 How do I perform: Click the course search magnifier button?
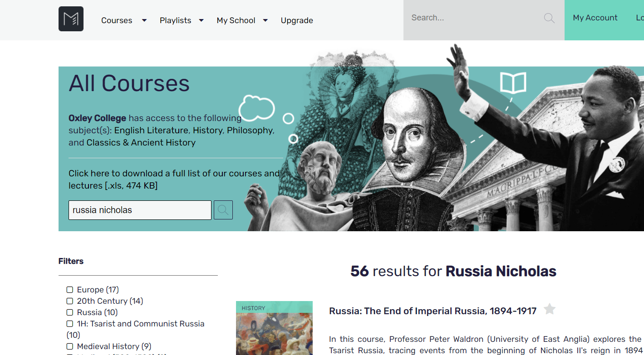click(x=223, y=210)
